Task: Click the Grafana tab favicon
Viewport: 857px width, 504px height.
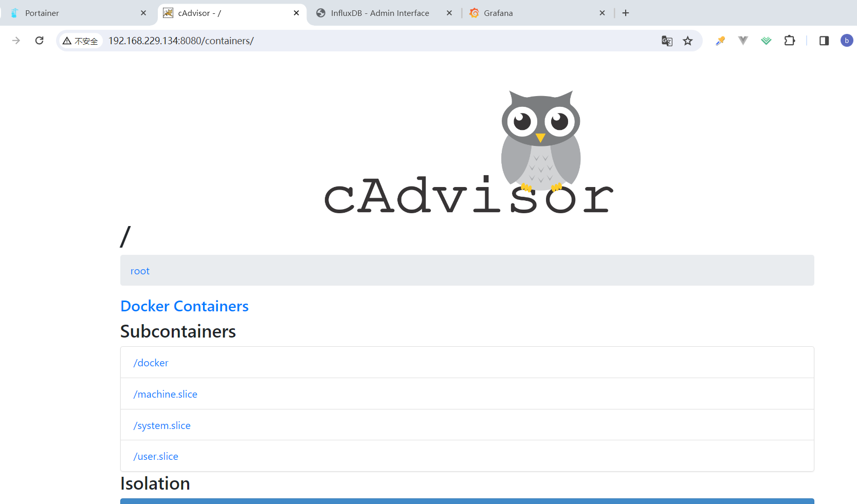Action: click(474, 13)
